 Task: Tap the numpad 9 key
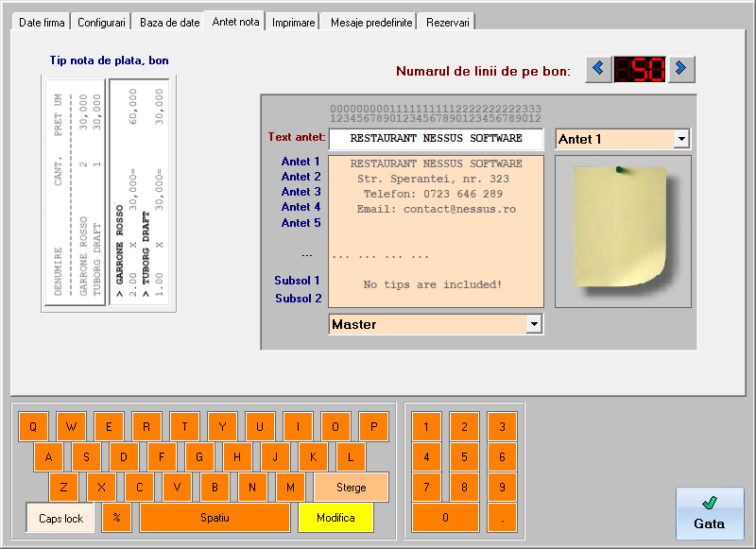(502, 488)
